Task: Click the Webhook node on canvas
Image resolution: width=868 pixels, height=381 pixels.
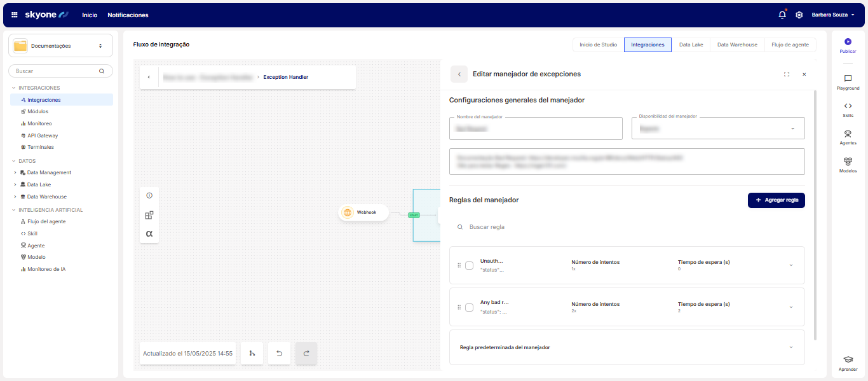Action: [363, 212]
